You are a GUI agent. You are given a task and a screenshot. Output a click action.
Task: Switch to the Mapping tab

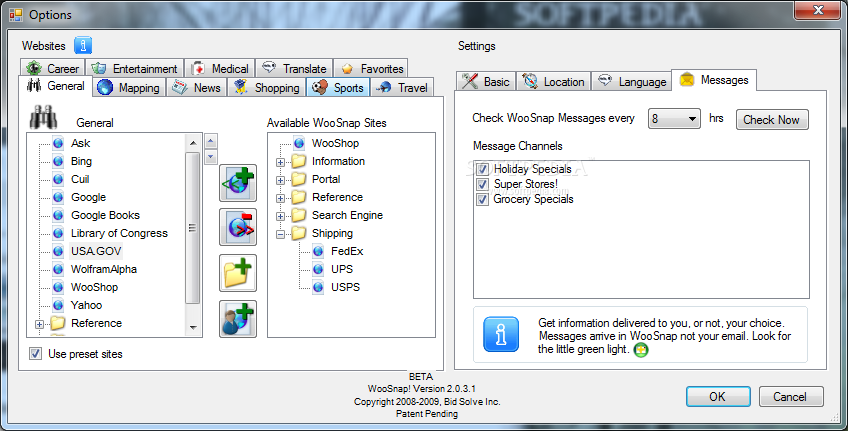pyautogui.click(x=129, y=88)
